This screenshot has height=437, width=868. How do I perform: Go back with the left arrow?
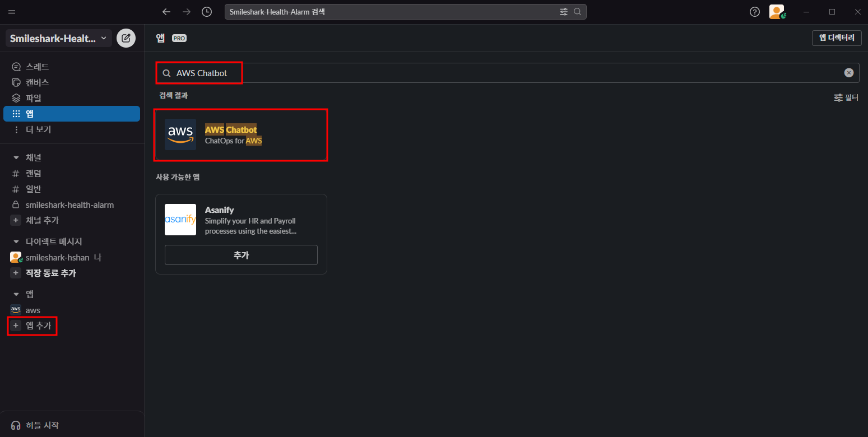point(166,12)
